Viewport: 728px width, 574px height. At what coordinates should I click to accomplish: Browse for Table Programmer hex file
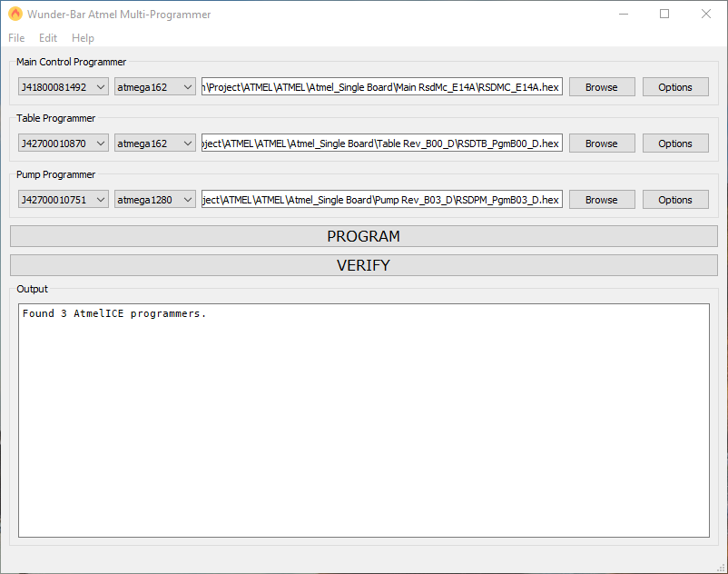point(602,143)
